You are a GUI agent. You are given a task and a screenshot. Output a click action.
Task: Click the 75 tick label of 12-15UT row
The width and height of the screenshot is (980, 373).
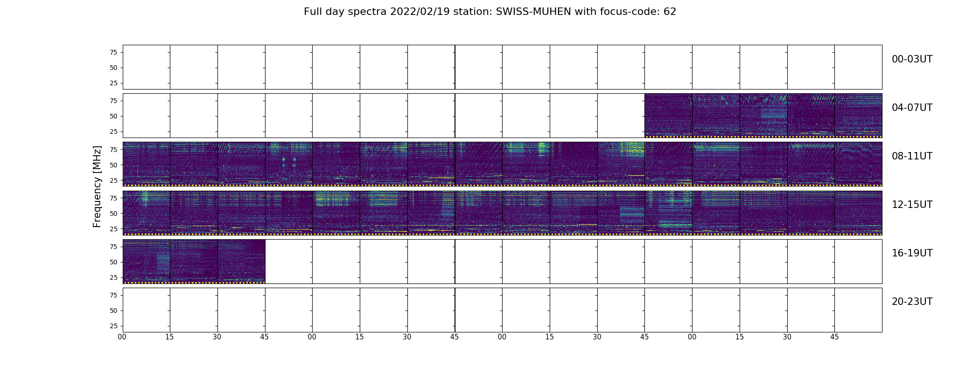(113, 198)
